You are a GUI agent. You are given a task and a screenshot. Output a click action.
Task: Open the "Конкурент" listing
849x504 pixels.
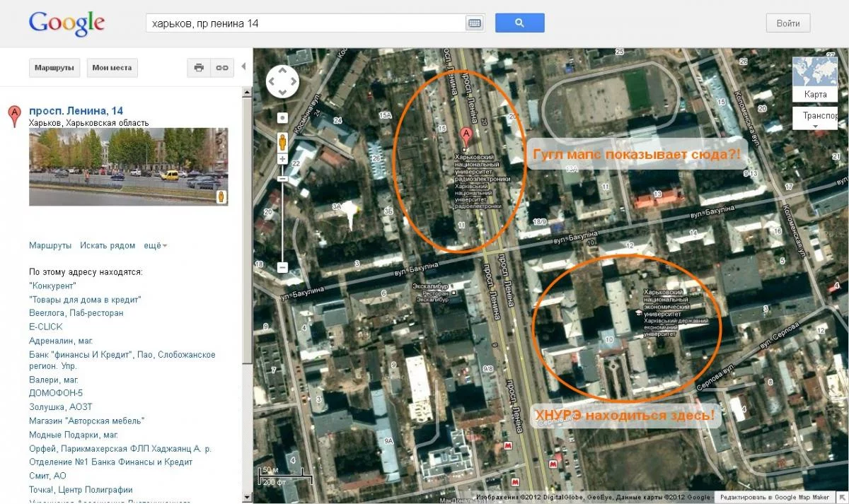52,286
